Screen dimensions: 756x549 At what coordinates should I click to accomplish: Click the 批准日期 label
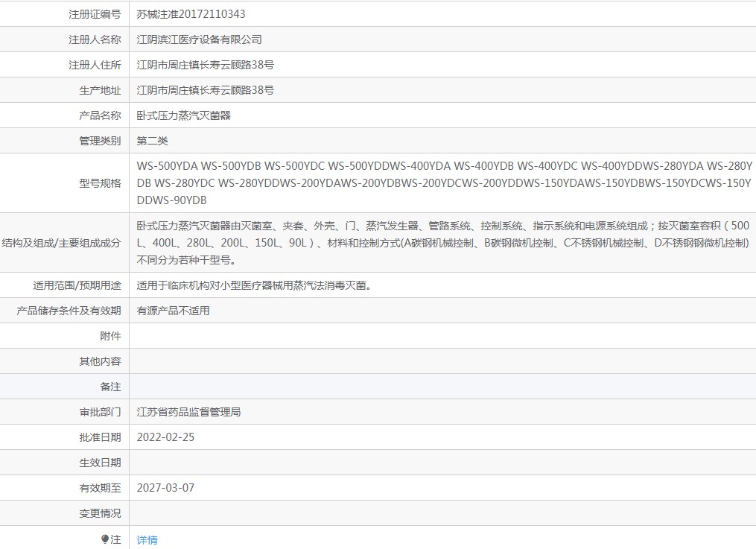coord(101,437)
